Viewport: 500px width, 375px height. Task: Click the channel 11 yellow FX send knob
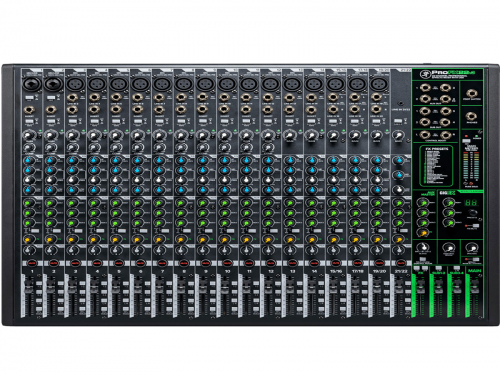[x=246, y=239]
